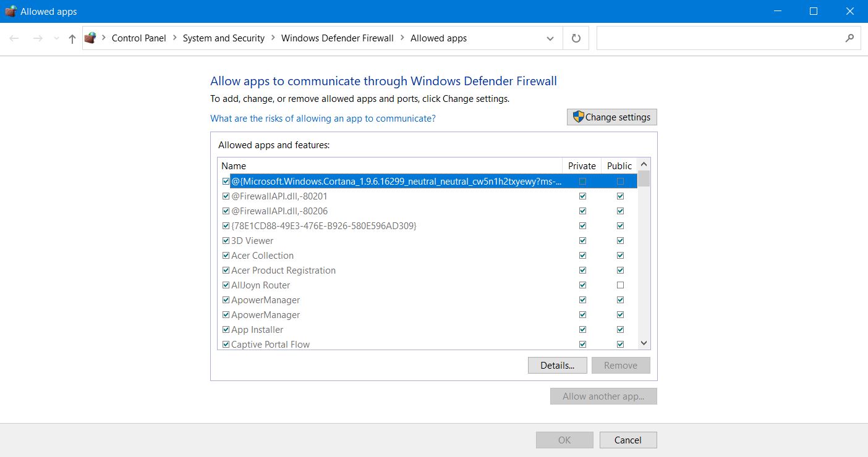Toggle the Captive Portal Flow name checkbox

226,345
